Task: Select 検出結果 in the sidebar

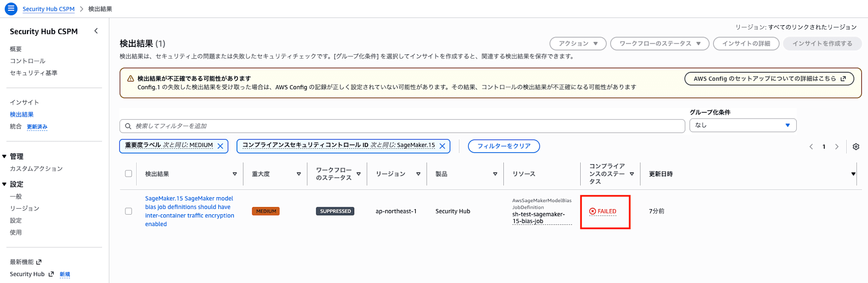Action: [22, 114]
